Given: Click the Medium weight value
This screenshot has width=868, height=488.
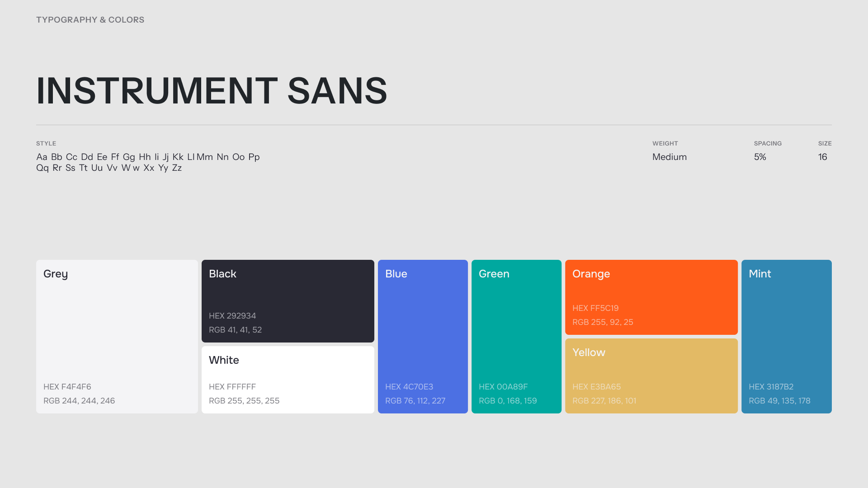Looking at the screenshot, I should [x=669, y=157].
